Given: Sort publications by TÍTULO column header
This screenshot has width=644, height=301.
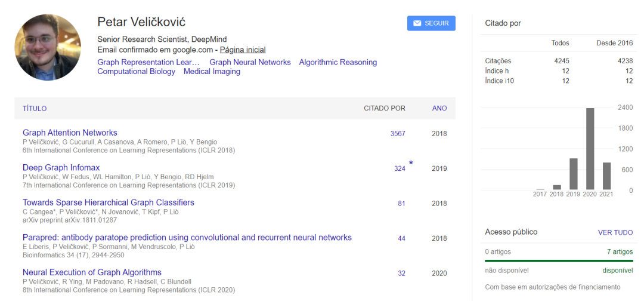Looking at the screenshot, I should coord(35,109).
